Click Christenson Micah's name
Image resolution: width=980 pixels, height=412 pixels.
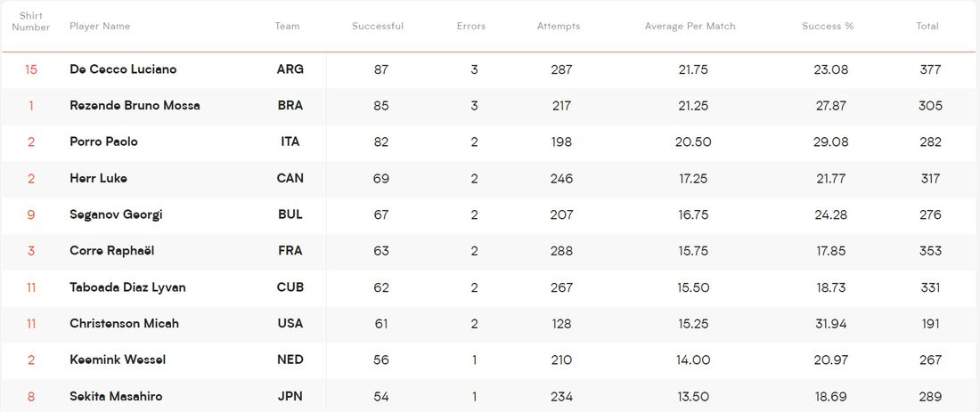click(124, 324)
